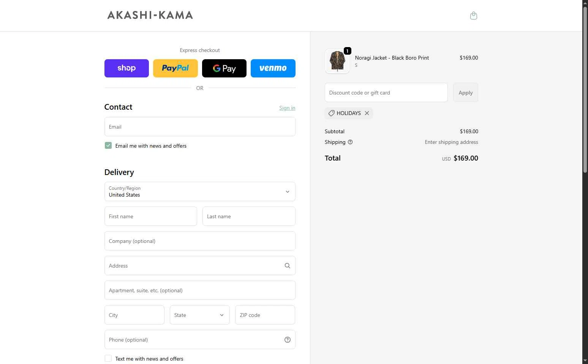Click the page vertical scrollbar

point(585,90)
